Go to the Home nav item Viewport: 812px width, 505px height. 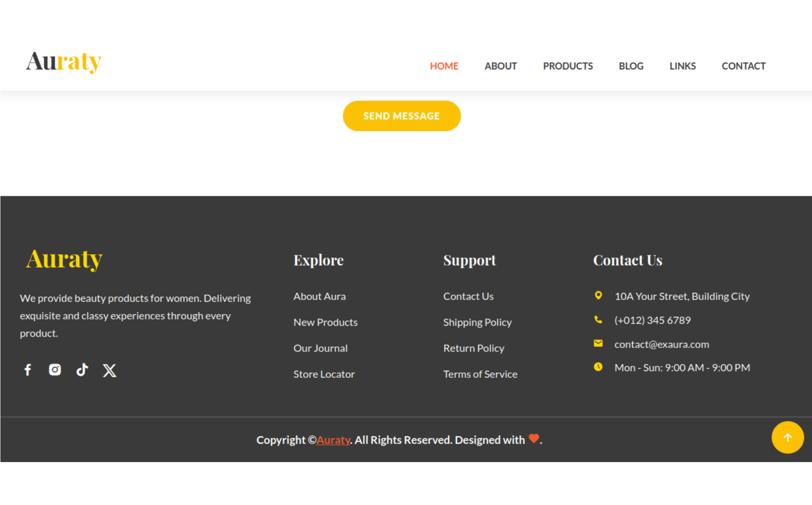pyautogui.click(x=444, y=66)
